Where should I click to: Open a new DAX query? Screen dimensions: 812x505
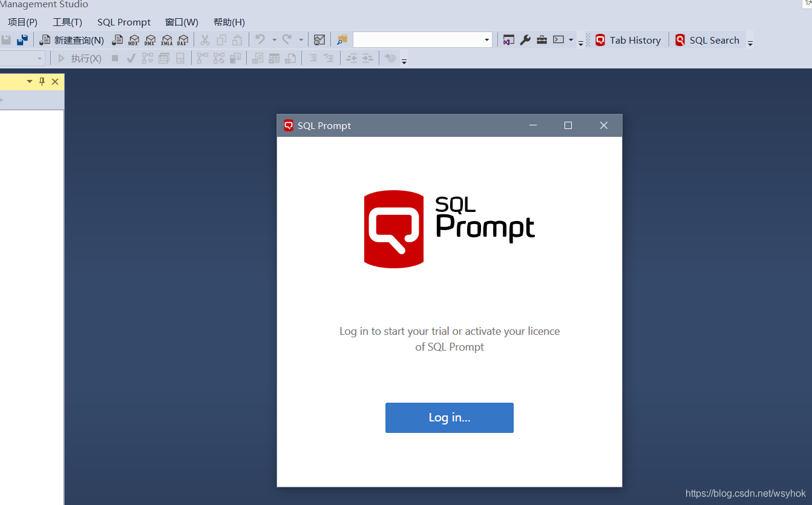tap(182, 40)
